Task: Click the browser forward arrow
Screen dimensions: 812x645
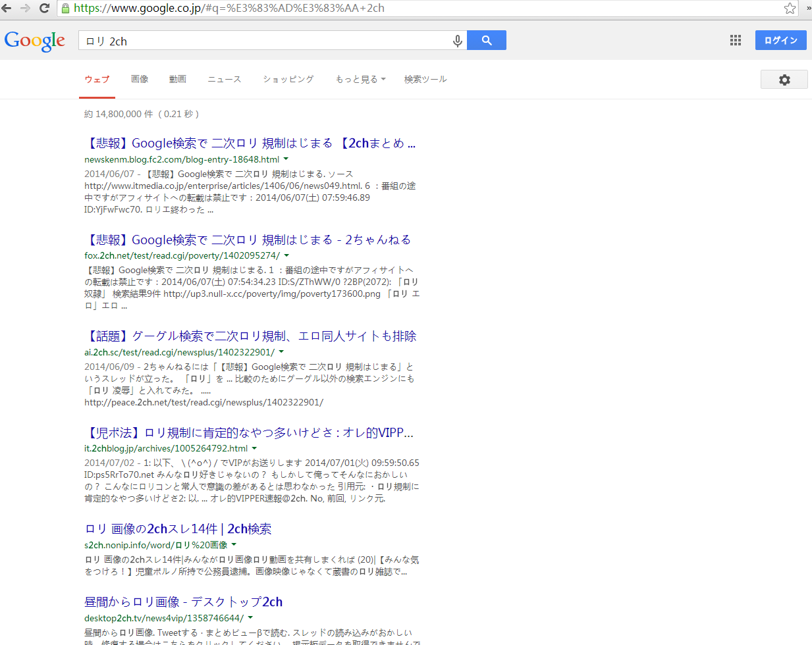Action: tap(26, 8)
